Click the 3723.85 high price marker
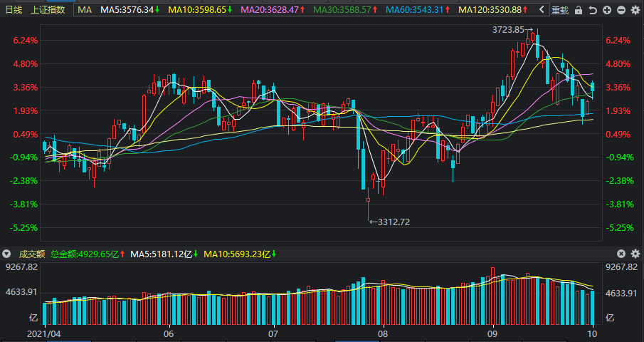Viewport: 644px width, 342px height. (508, 29)
